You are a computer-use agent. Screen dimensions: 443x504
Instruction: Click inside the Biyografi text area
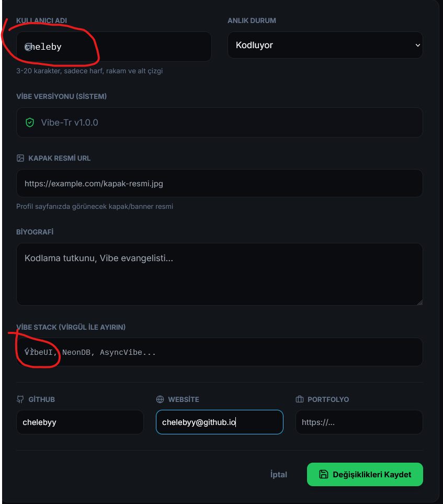[220, 274]
